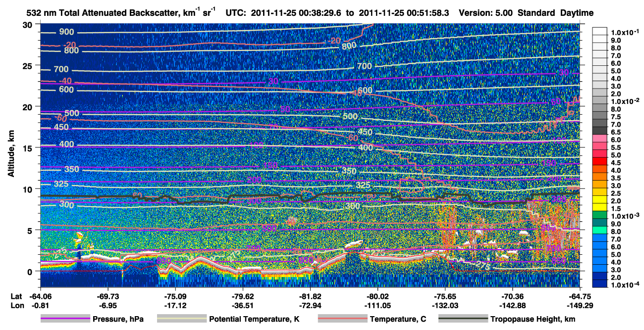Viewport: 644px width, 330px height.
Task: Click longitude value '-111.05'
Action: pyautogui.click(x=377, y=305)
